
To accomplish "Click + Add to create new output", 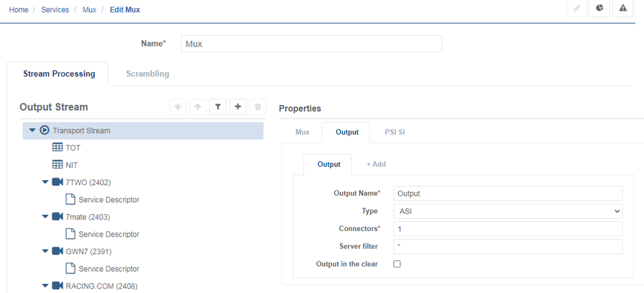I will (x=376, y=164).
